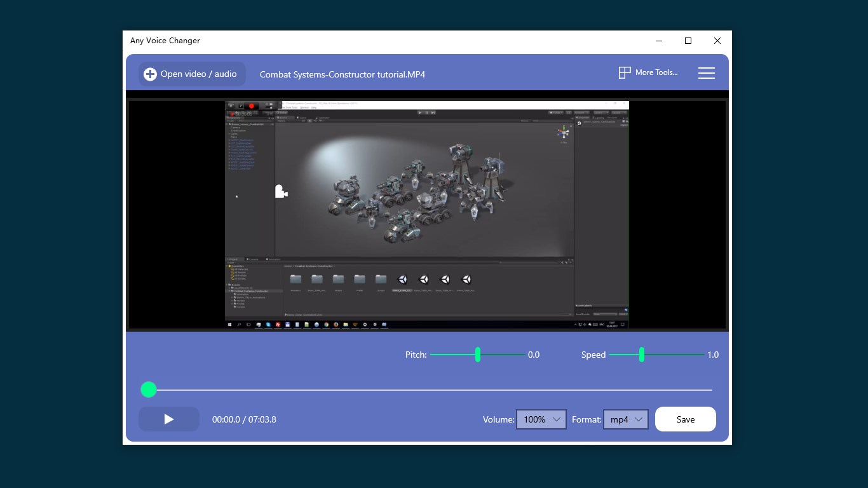Screen dimensions: 868x488
Task: Click the plus icon beside Open video / audio
Action: click(x=150, y=74)
